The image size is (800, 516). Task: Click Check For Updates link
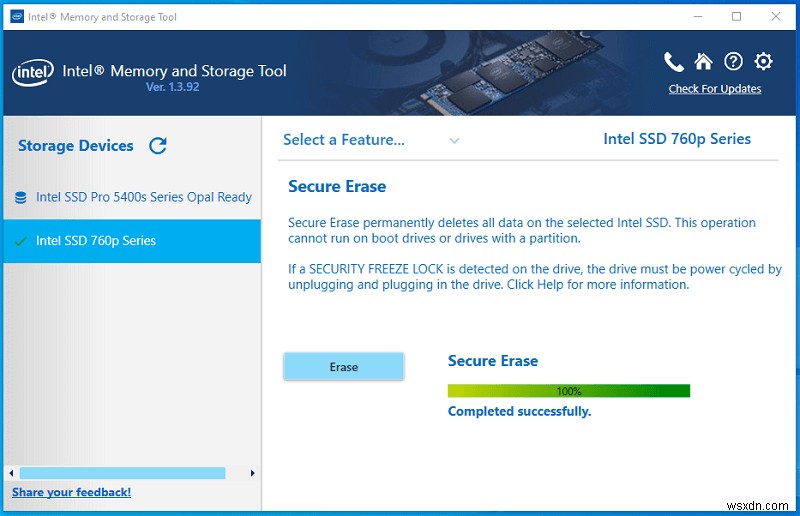click(715, 89)
